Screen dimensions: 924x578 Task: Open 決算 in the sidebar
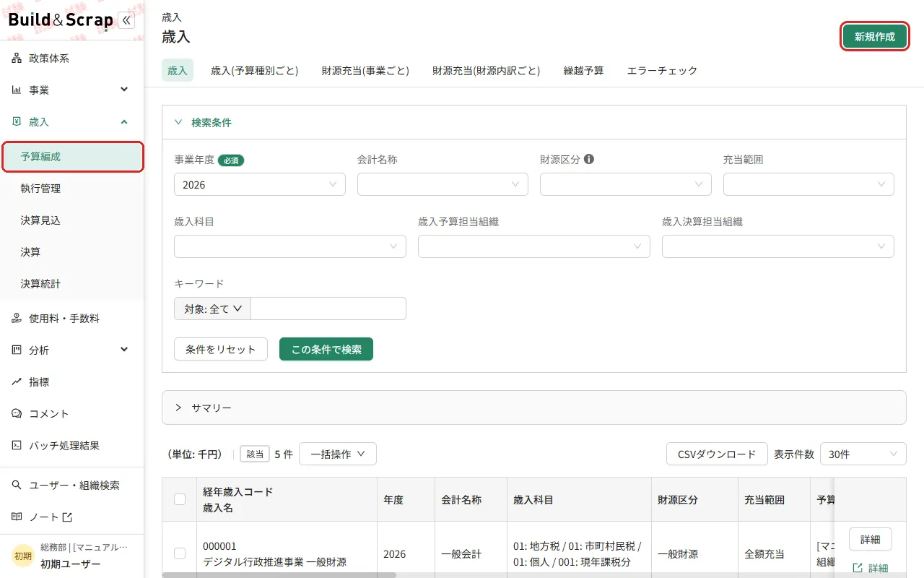[72, 252]
